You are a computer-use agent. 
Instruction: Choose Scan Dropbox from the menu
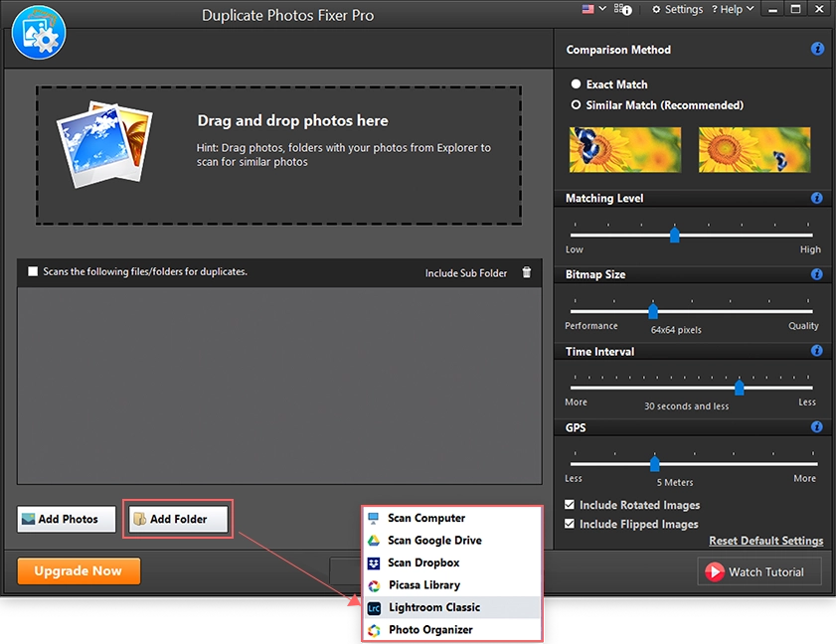pos(452,563)
